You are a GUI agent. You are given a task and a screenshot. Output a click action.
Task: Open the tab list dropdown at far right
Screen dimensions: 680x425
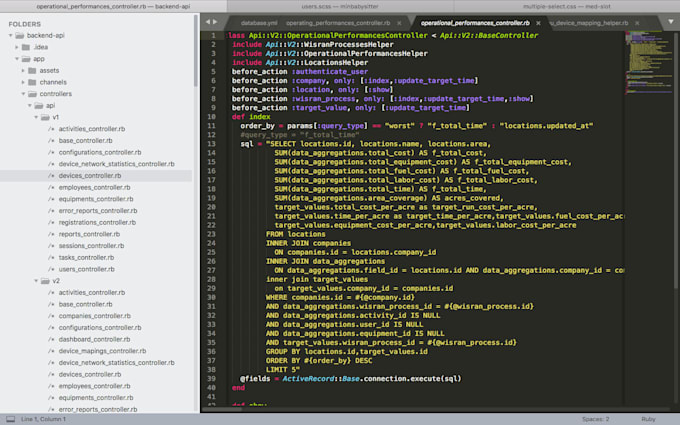pyautogui.click(x=673, y=21)
